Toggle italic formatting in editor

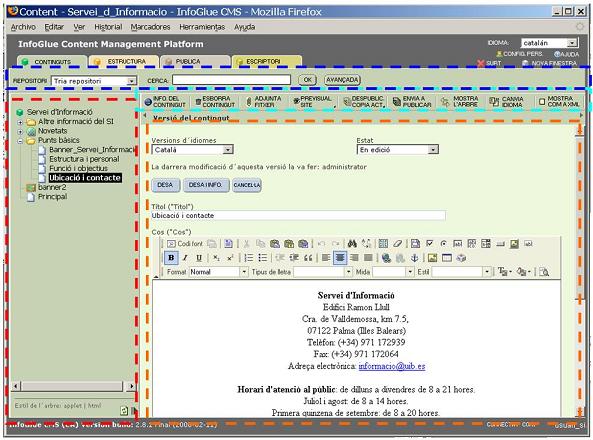tap(185, 258)
